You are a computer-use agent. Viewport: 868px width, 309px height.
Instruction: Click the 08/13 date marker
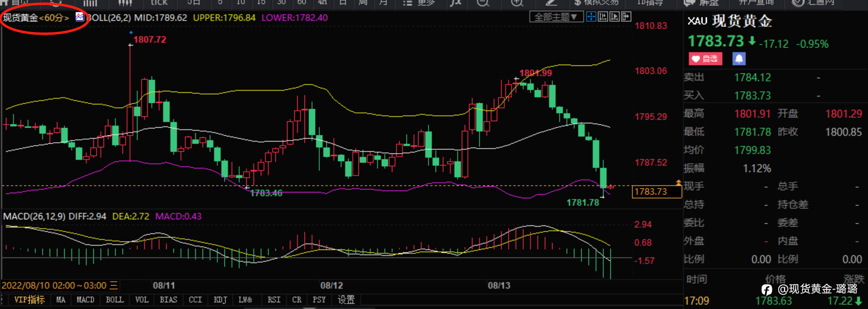499,286
